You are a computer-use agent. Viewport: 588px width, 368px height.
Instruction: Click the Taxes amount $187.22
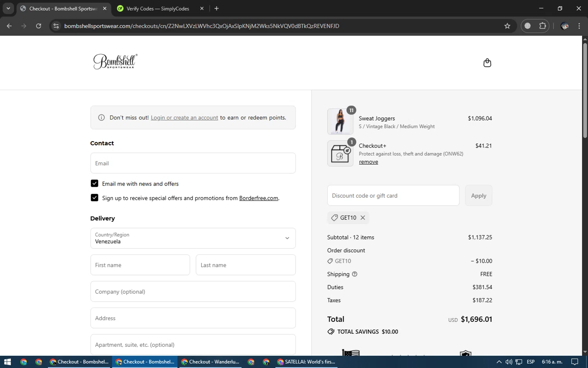click(482, 300)
